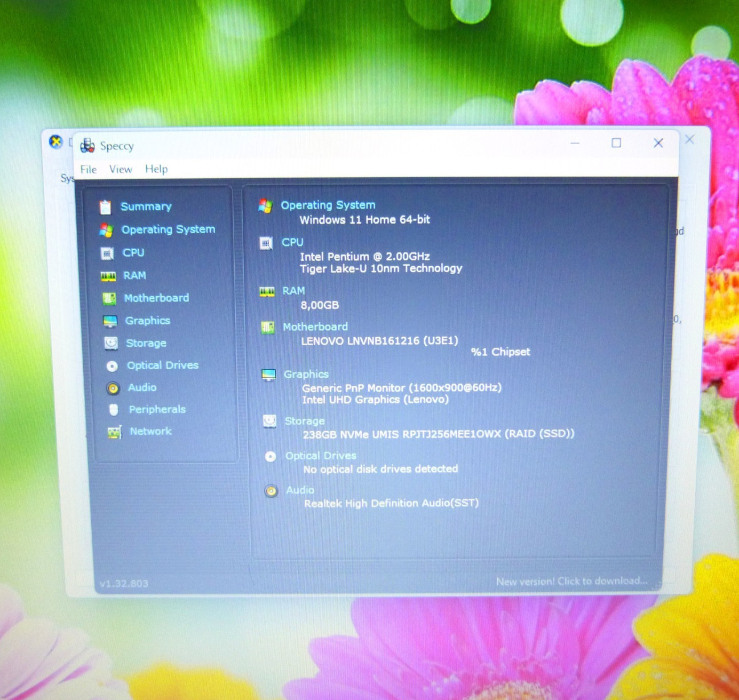
Task: Maximize the Speccy window
Action: point(616,143)
